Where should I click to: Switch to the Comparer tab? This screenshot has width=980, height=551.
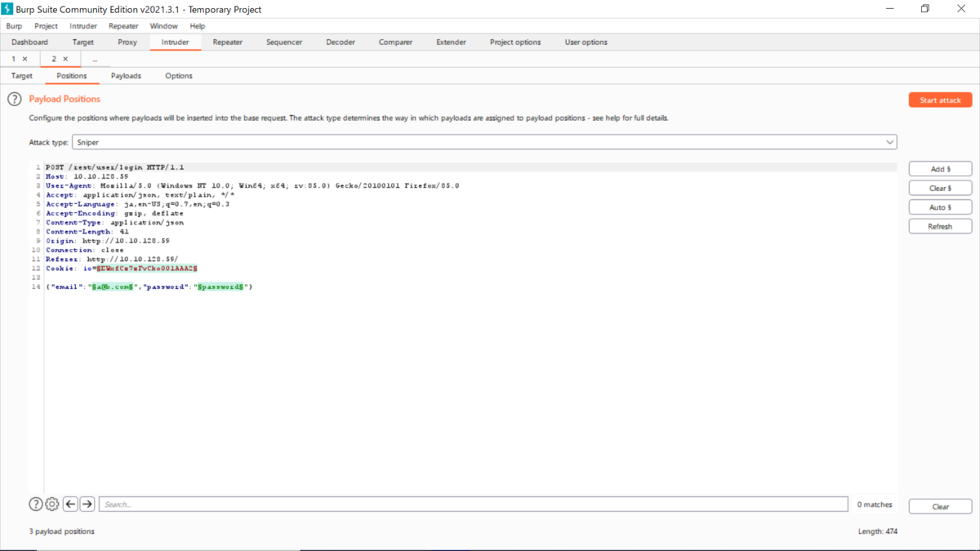click(395, 42)
